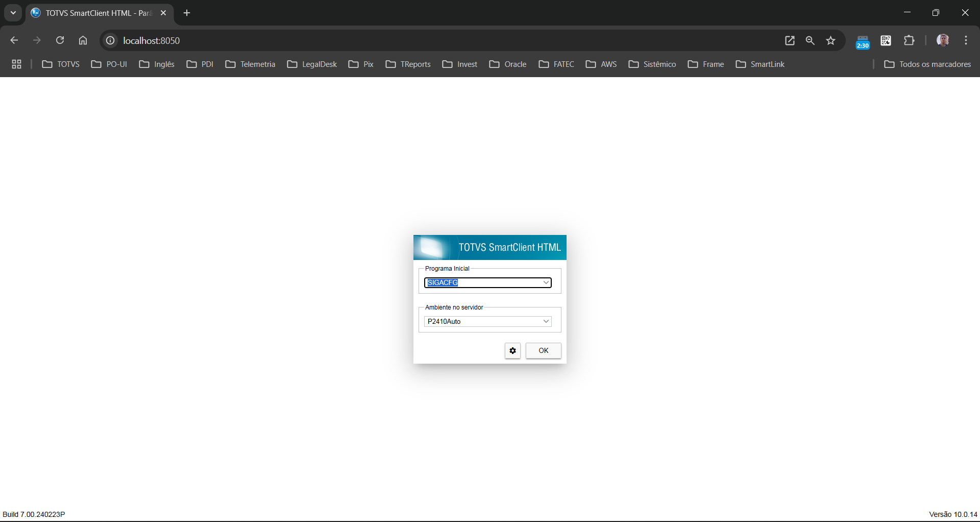Click the Ambiente no servidor group label
Screen dimensions: 980x522
pos(454,307)
